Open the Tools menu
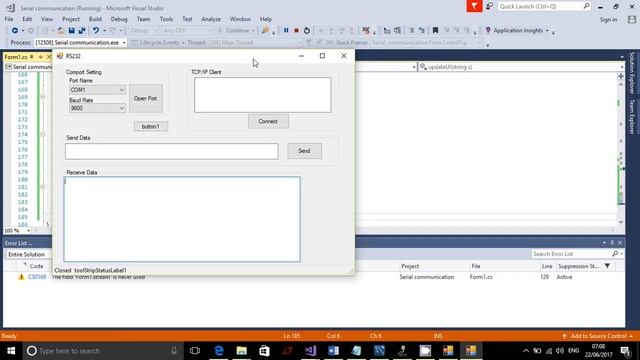This screenshot has height=360, width=640. tap(166, 19)
